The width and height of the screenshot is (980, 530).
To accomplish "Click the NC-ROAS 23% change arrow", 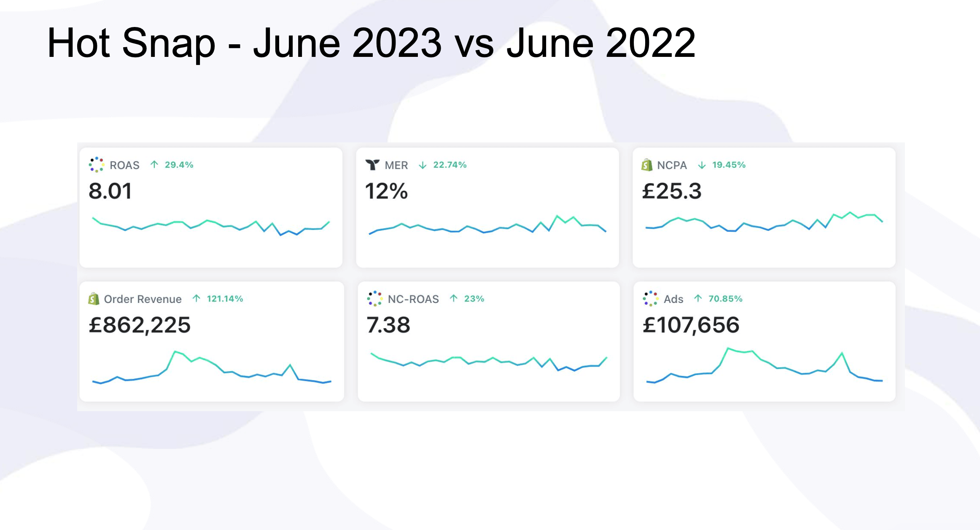I will pos(454,299).
